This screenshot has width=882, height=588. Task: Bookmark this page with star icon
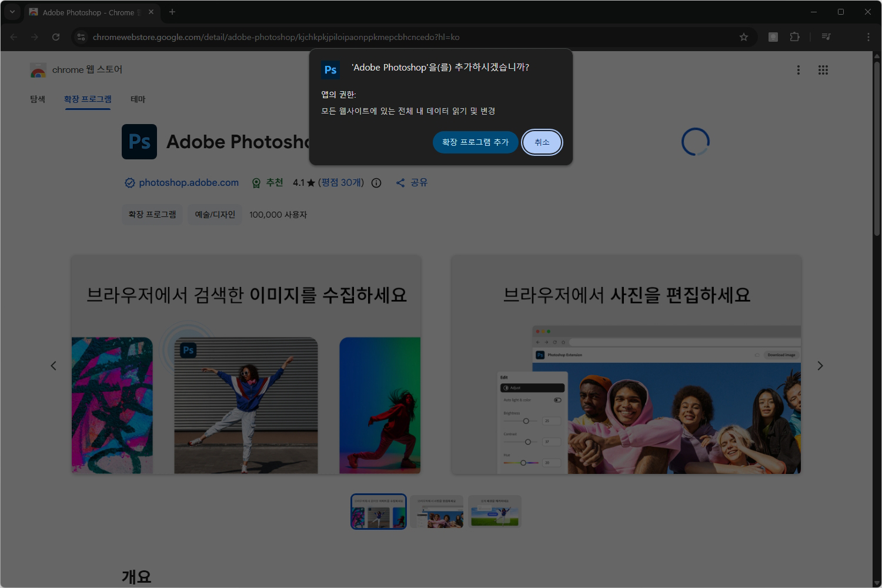(x=744, y=37)
